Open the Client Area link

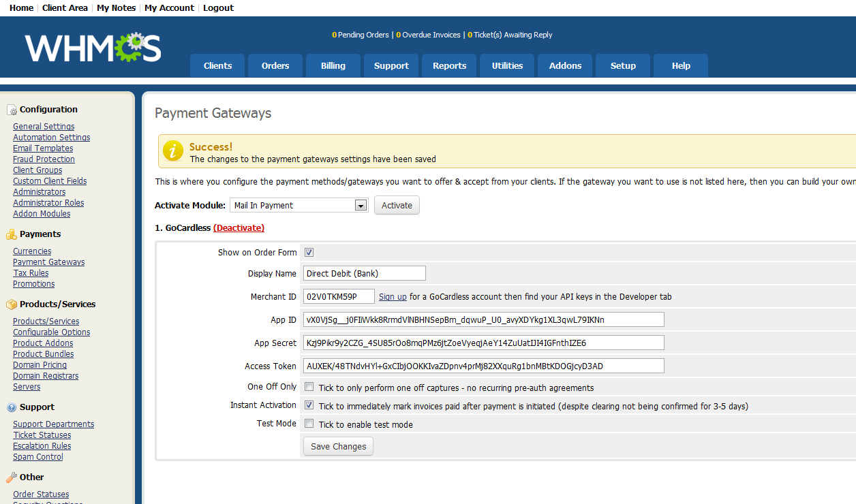(x=65, y=8)
